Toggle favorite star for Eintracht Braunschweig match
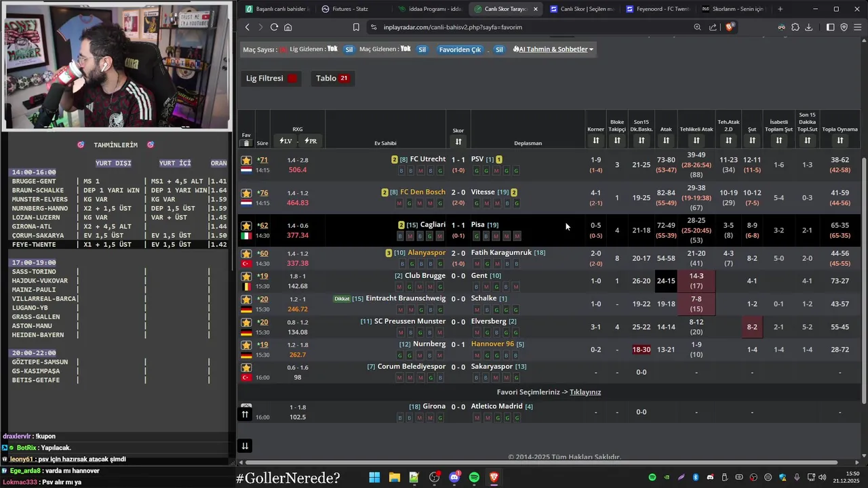The height and width of the screenshot is (488, 868). (246, 300)
